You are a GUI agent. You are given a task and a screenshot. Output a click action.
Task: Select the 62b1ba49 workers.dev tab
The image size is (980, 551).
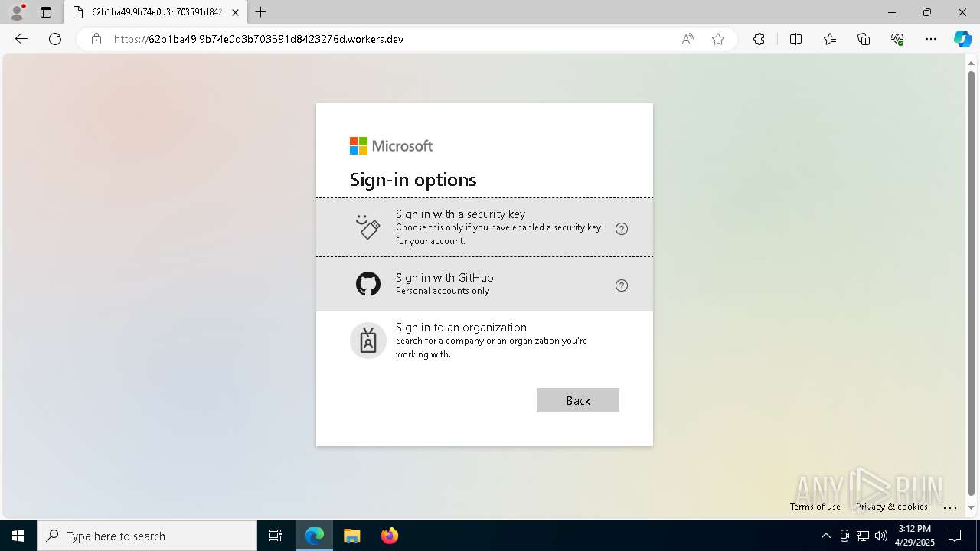155,12
